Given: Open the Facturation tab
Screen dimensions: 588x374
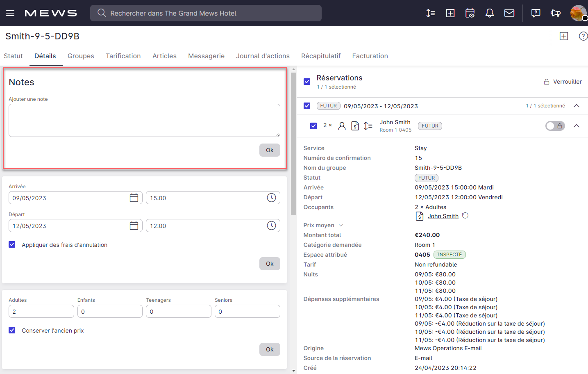Looking at the screenshot, I should click(x=370, y=56).
